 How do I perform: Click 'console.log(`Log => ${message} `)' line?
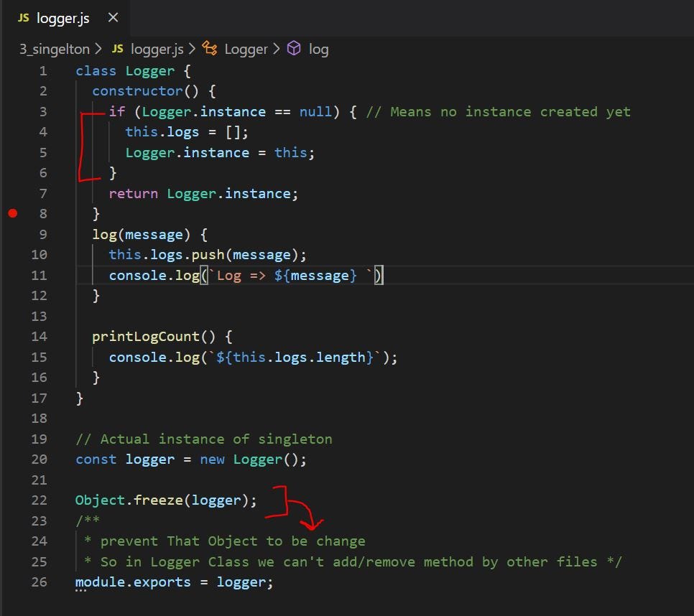coord(246,276)
